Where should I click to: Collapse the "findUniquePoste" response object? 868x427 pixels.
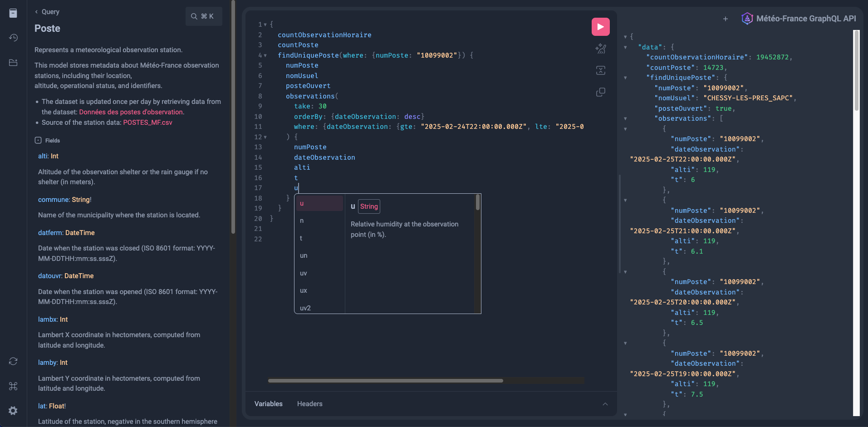click(625, 78)
